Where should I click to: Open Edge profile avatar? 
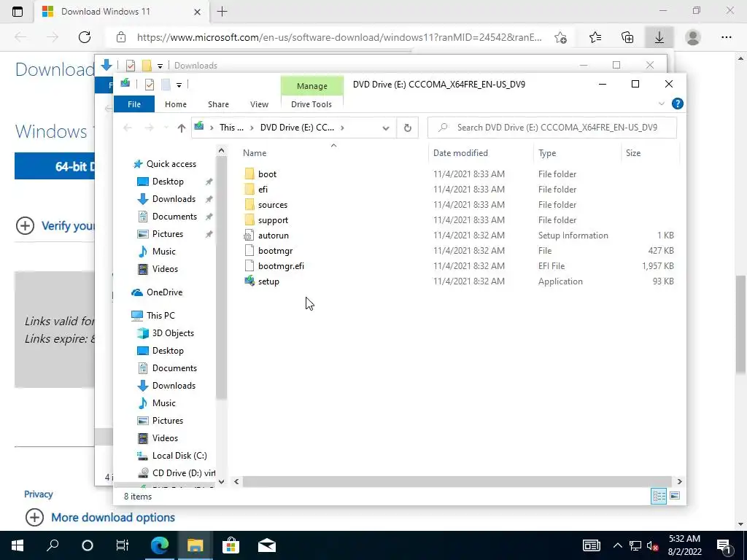[692, 37]
